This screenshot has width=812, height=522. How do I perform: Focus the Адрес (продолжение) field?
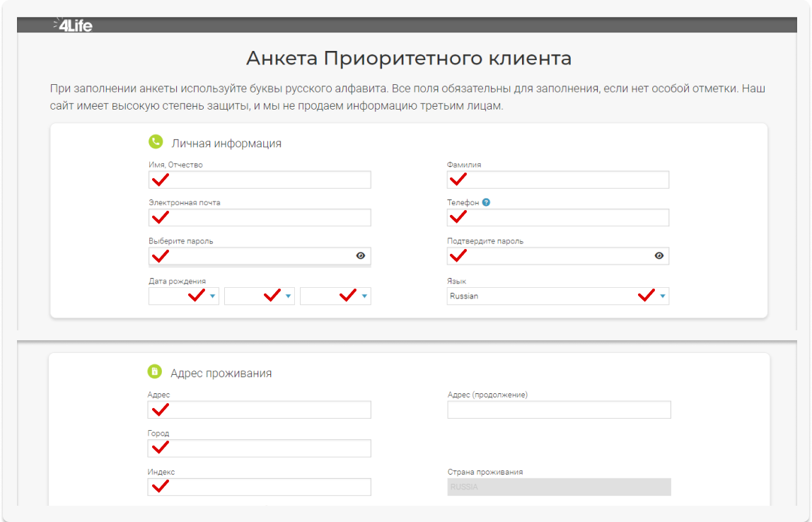(559, 410)
